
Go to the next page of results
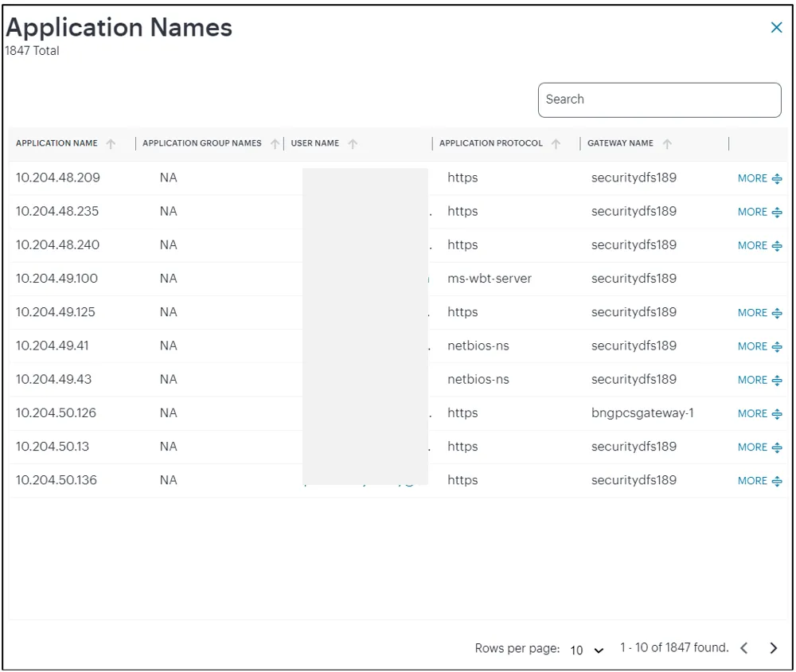tap(773, 648)
